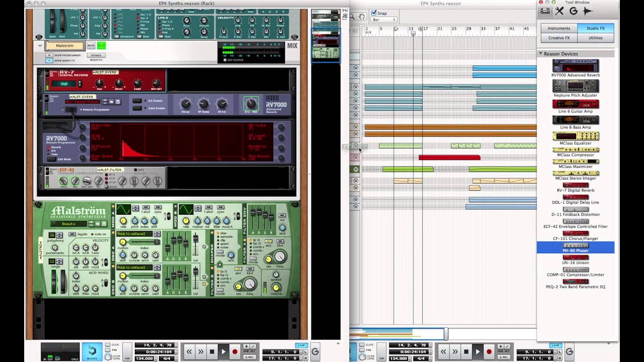Adjust RV-7 Size knob

coord(100,83)
